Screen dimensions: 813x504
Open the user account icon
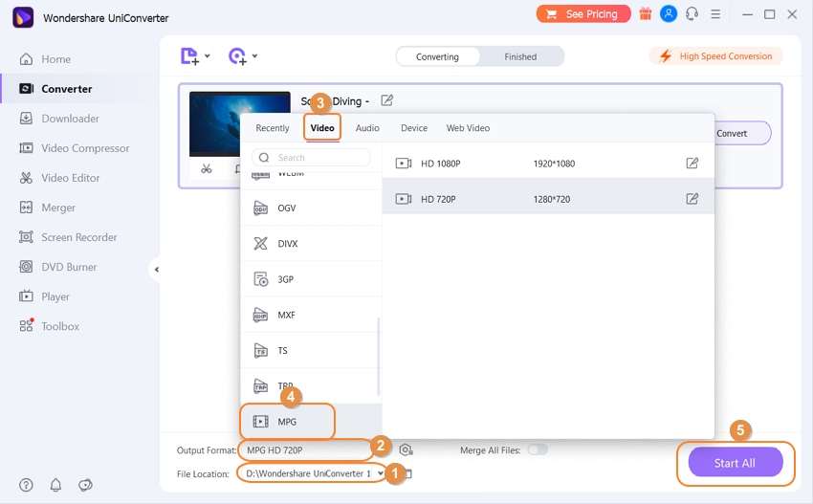669,14
